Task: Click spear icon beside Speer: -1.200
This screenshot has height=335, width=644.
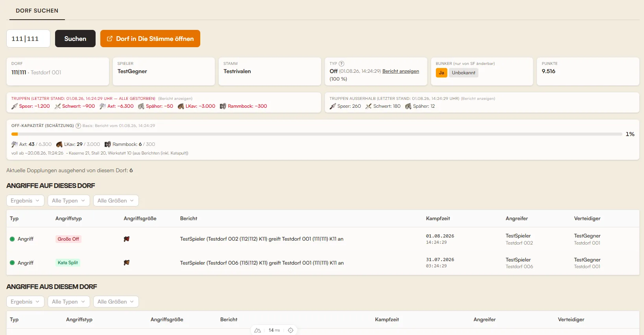Action: (15, 106)
